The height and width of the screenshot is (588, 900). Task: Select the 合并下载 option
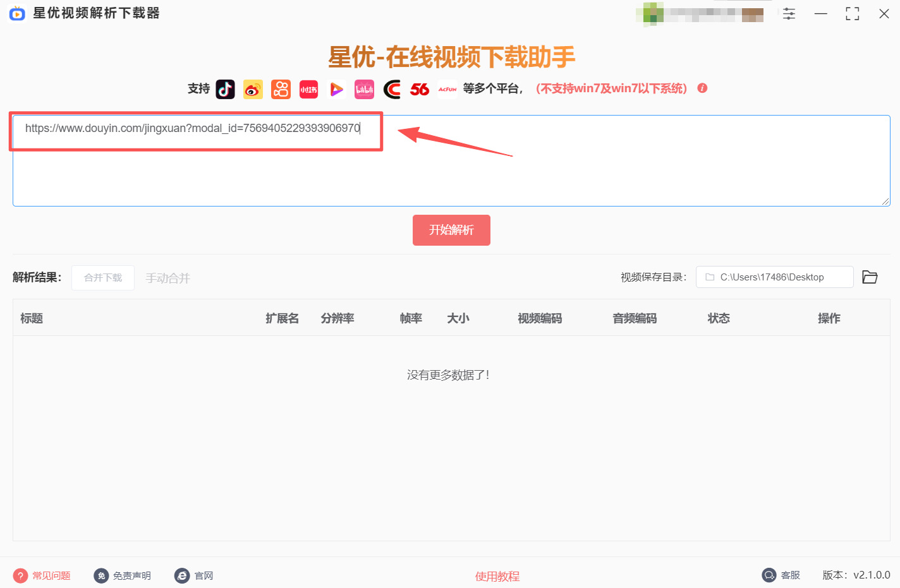tap(102, 278)
